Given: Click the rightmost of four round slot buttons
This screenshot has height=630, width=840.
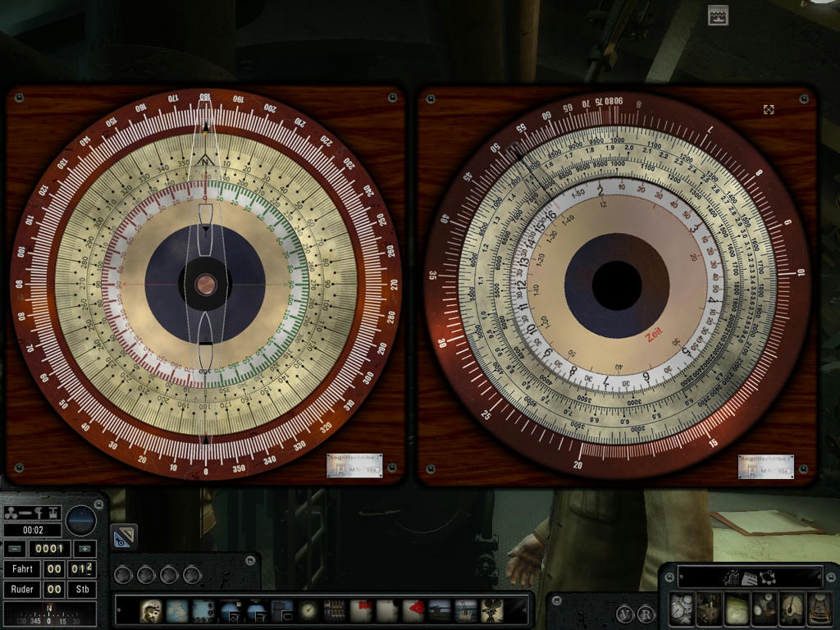Looking at the screenshot, I should (192, 575).
